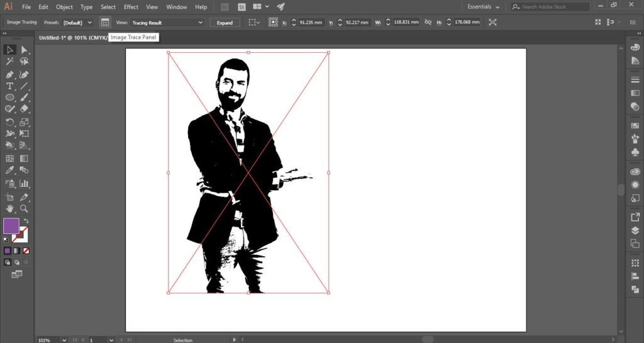
Task: Switch to Draw Normal mode
Action: coord(8,262)
